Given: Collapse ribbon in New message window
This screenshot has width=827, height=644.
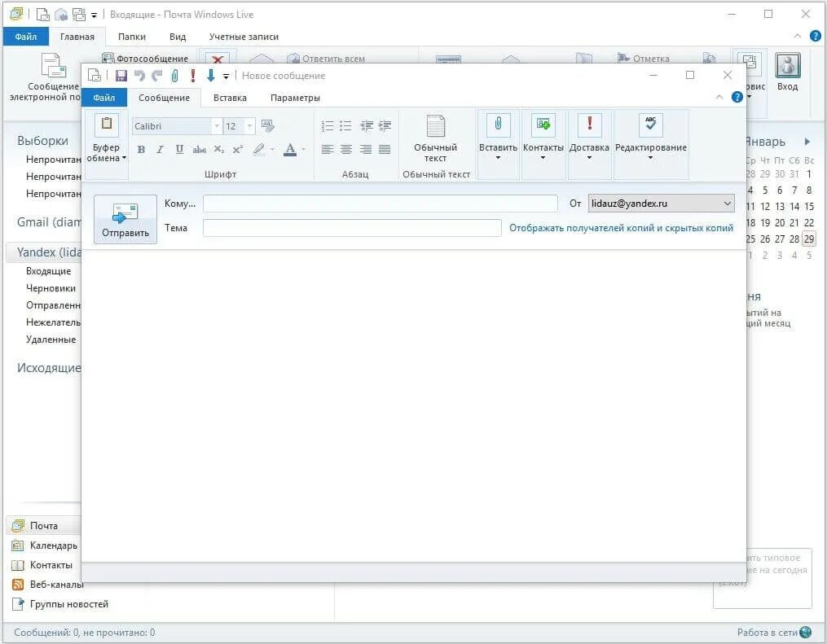Looking at the screenshot, I should coord(719,97).
